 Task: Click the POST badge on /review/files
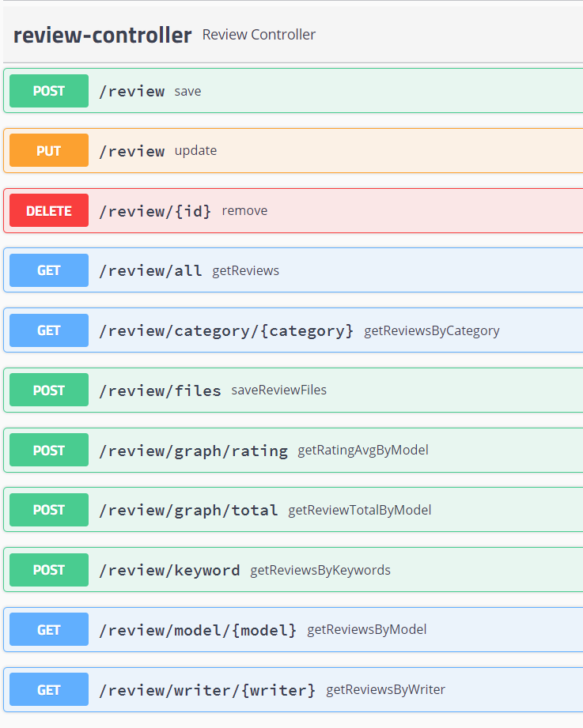(x=48, y=390)
